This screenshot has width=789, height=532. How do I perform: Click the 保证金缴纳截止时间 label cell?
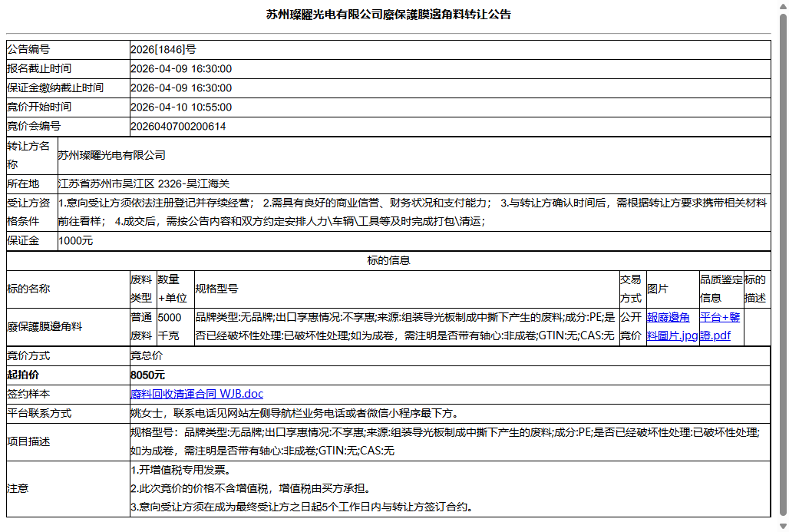pos(68,88)
